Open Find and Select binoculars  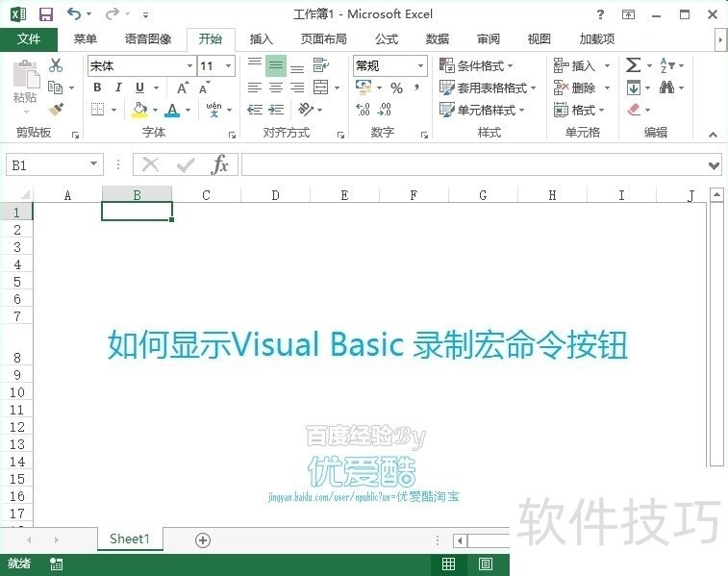667,88
